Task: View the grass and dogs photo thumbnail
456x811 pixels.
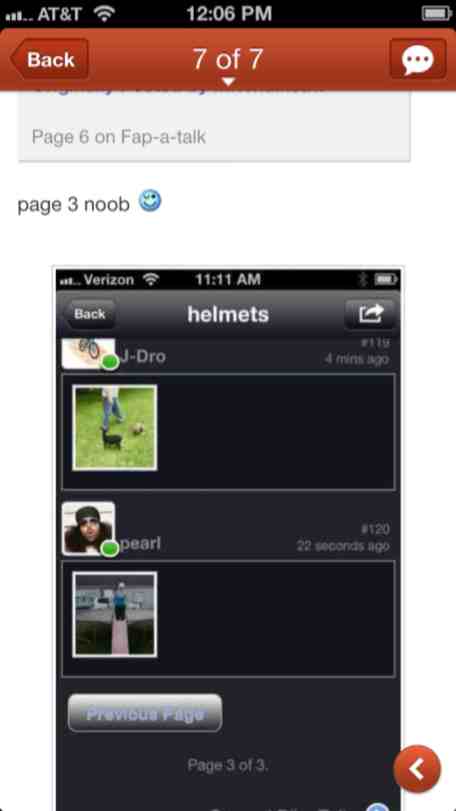Action: tap(115, 428)
